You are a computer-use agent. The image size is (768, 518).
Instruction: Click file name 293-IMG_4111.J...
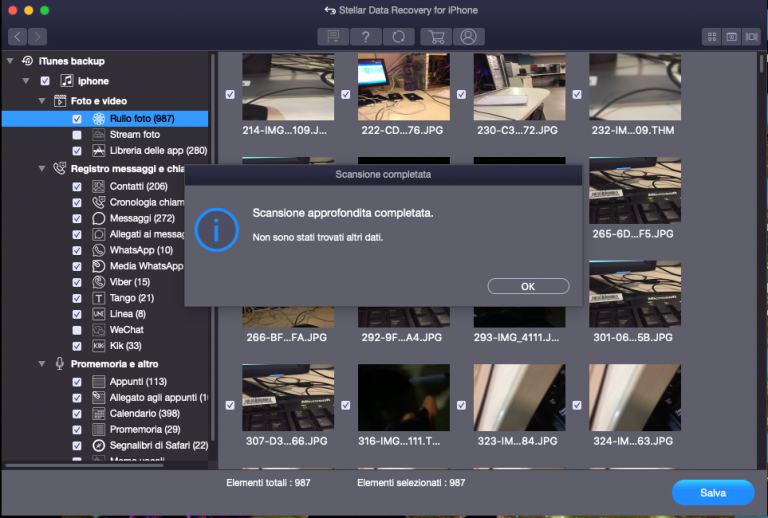point(516,337)
